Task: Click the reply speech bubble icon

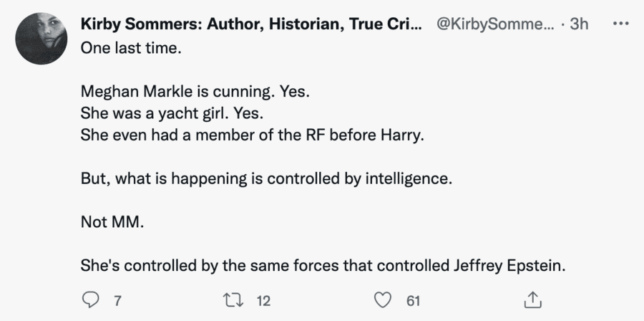Action: coord(89,300)
